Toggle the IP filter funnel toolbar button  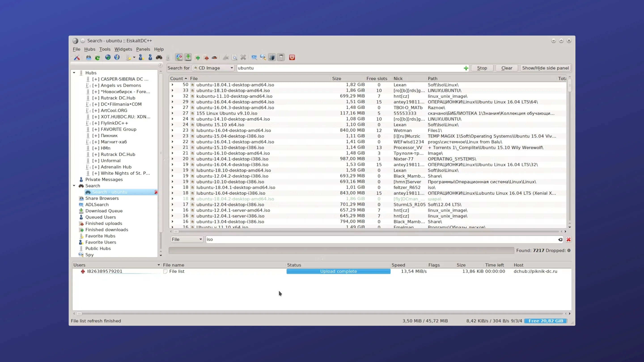(281, 57)
